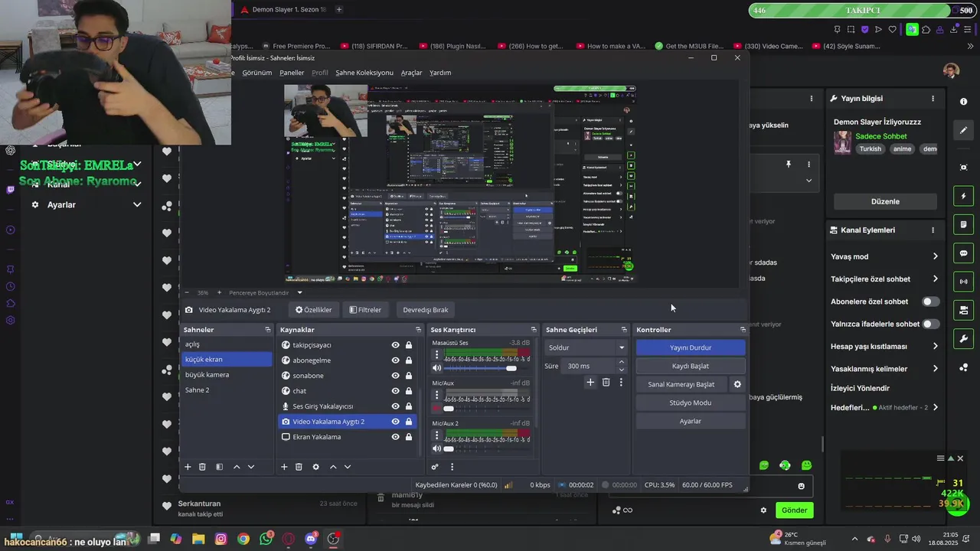Enable Abonelere özel sohbet switch
The image size is (980, 551).
(x=931, y=302)
